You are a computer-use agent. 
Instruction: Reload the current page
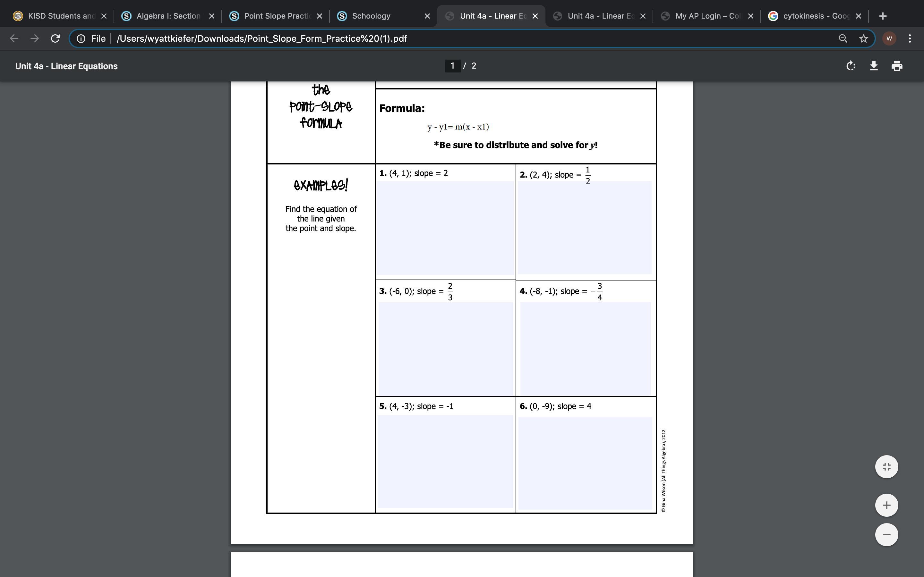coord(56,38)
